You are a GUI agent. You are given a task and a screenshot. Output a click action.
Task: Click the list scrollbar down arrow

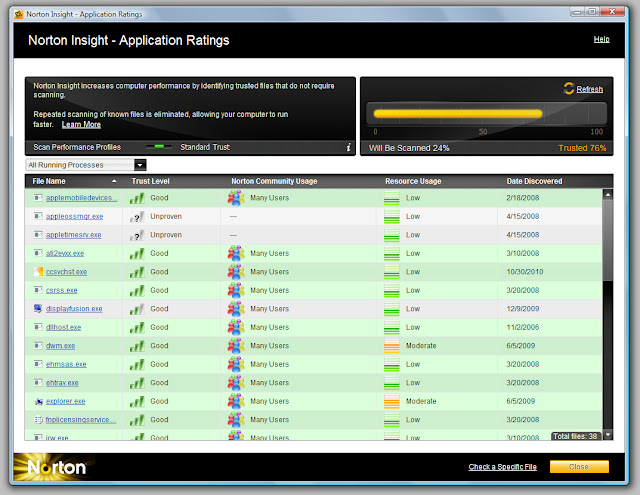coord(608,435)
